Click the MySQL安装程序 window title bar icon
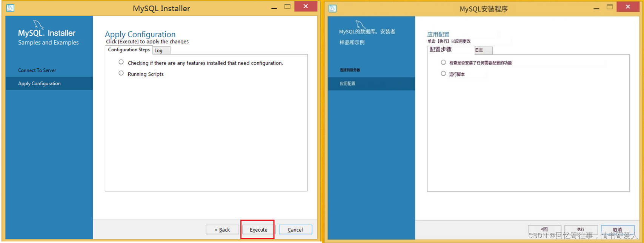Screen dimensions: 644x243 332,8
